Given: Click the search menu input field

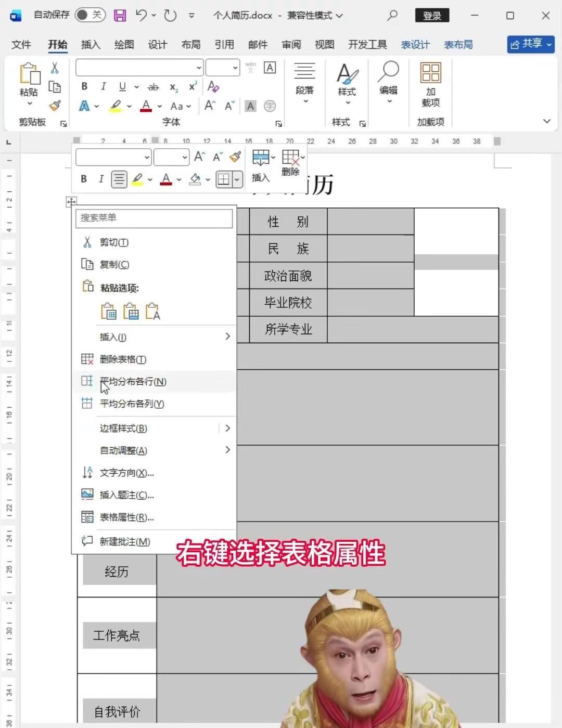Looking at the screenshot, I should [x=154, y=218].
